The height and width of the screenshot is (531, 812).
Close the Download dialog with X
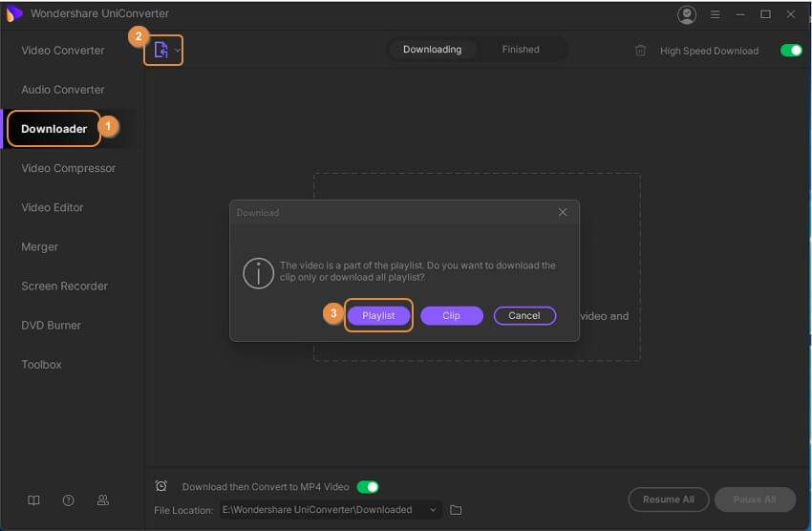tap(563, 212)
